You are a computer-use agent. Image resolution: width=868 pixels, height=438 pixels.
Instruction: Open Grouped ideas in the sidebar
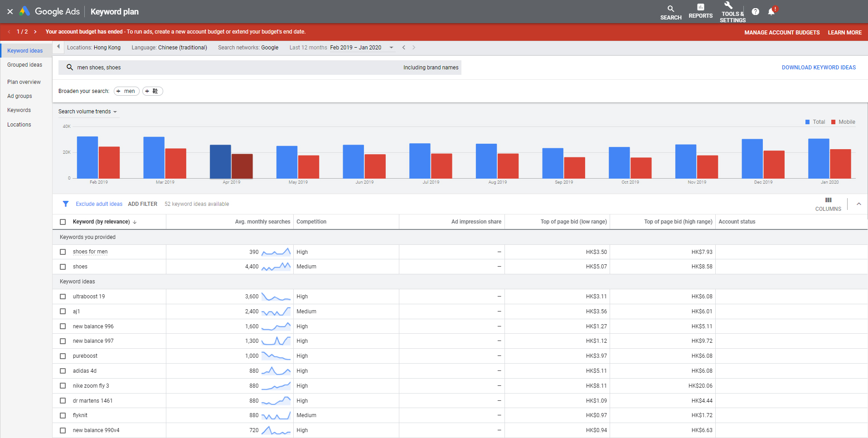pyautogui.click(x=25, y=65)
